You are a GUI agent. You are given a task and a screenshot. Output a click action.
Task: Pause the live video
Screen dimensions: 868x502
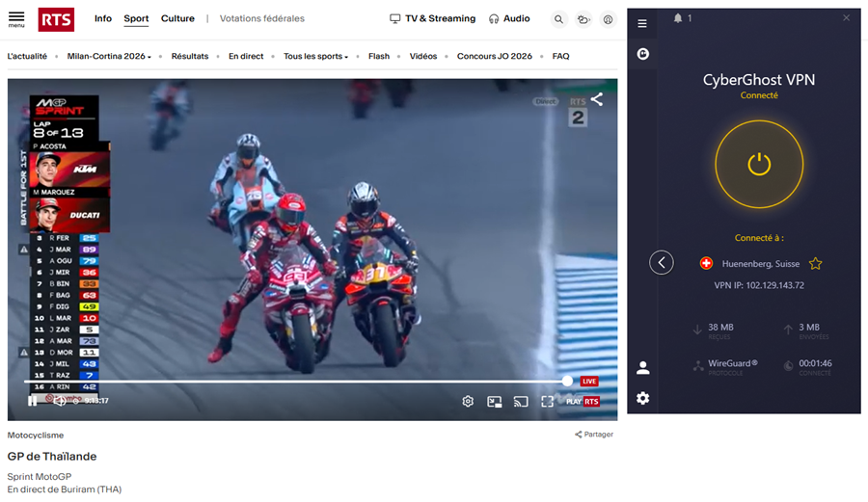33,401
